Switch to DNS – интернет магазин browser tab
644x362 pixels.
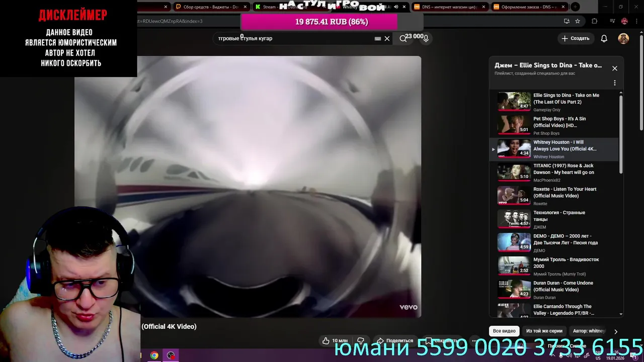point(450,7)
